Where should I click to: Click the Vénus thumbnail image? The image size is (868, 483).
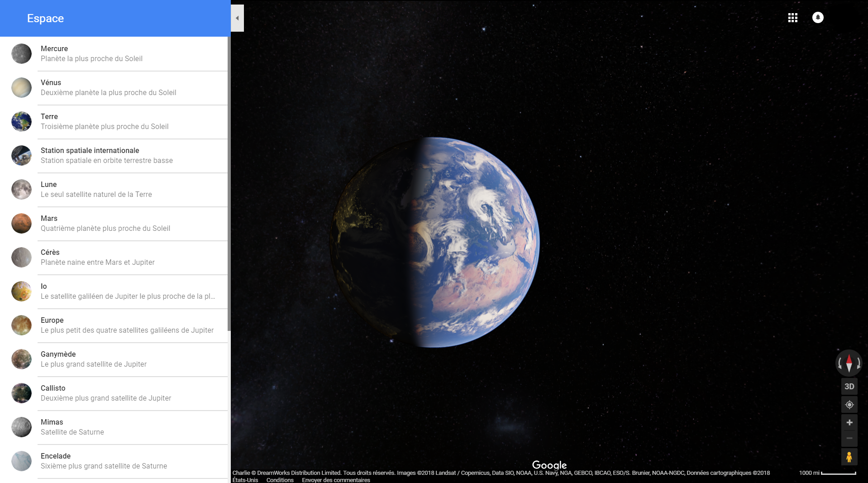click(x=21, y=88)
